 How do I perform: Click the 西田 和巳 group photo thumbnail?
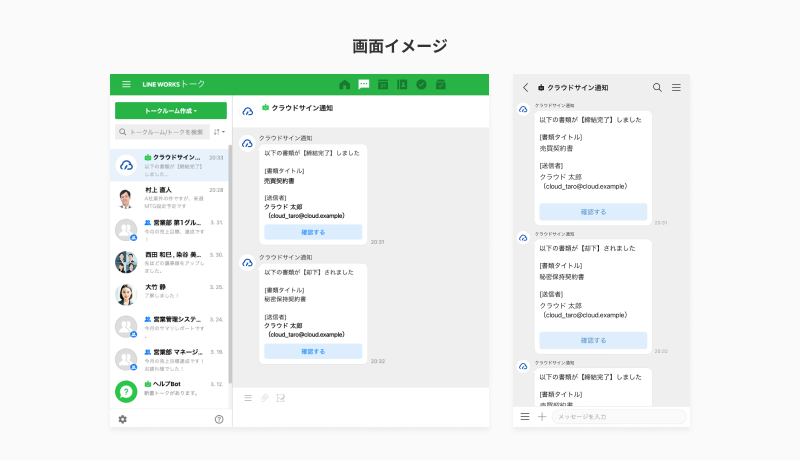point(126,262)
